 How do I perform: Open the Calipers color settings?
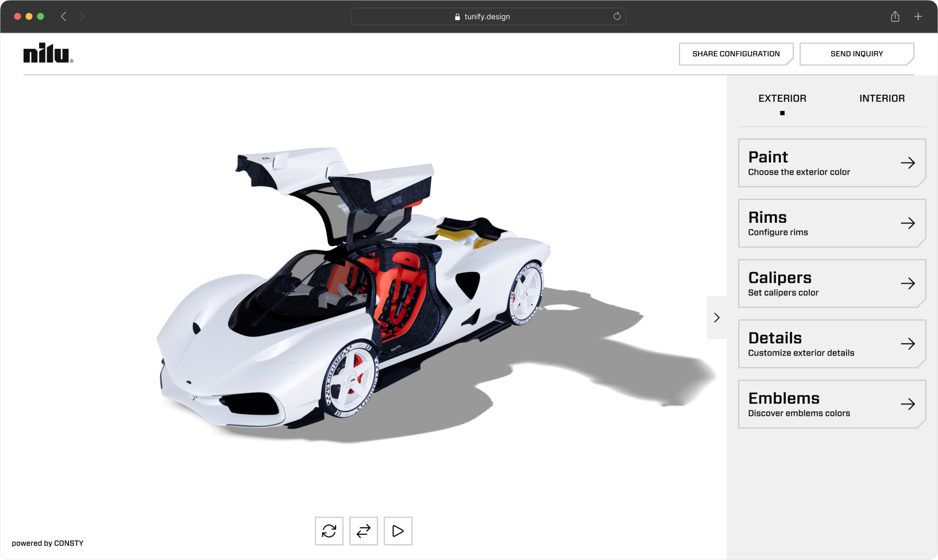[x=831, y=284]
